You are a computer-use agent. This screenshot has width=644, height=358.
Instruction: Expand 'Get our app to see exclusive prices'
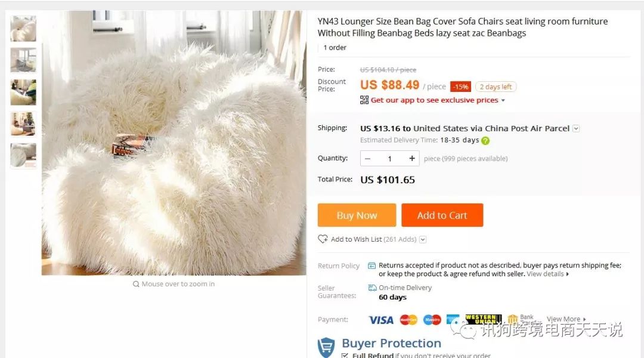click(503, 100)
